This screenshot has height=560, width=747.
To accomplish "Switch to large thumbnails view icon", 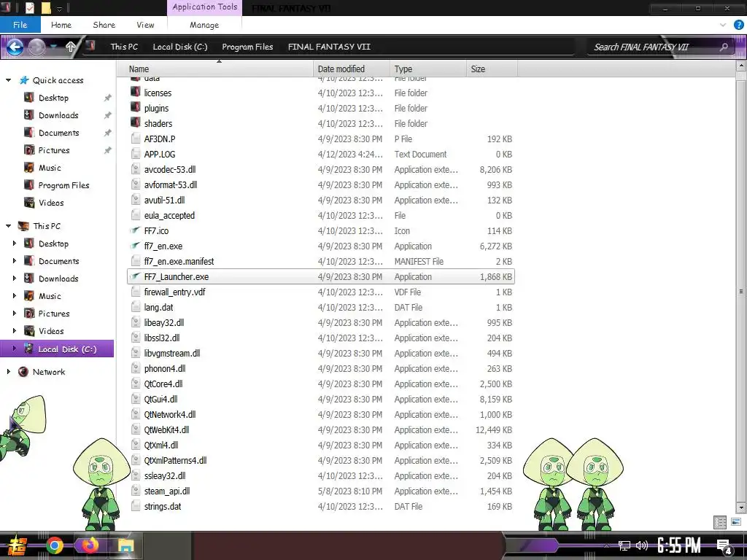I will pos(735,522).
